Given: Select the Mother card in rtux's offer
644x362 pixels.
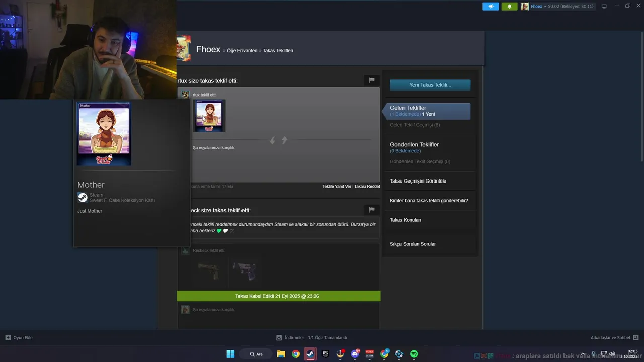Looking at the screenshot, I should tap(209, 116).
